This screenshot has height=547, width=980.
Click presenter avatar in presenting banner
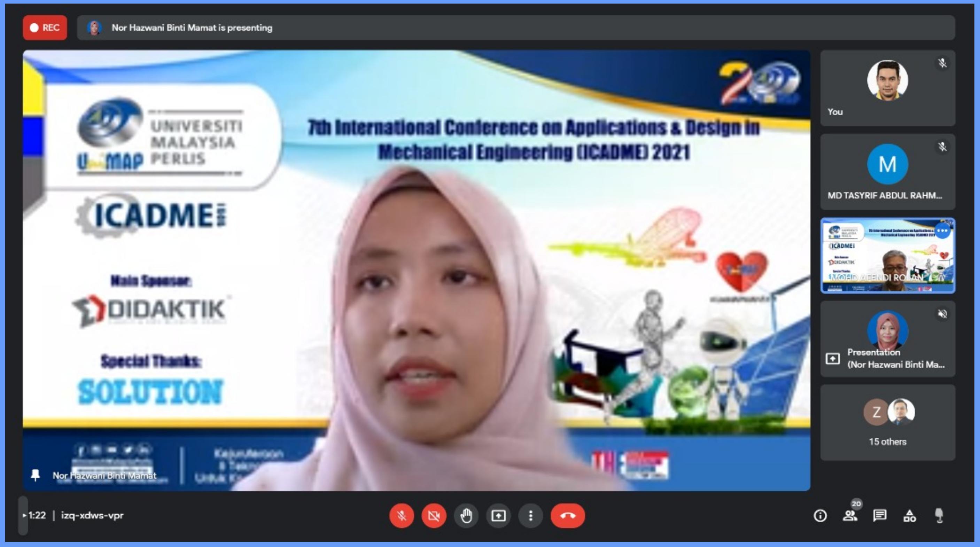coord(94,28)
